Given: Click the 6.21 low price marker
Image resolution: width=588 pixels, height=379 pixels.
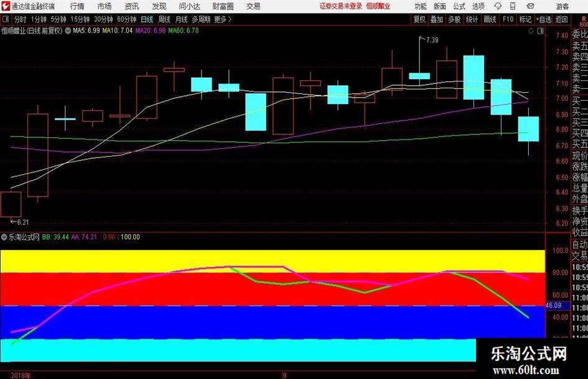Looking at the screenshot, I should [x=22, y=222].
